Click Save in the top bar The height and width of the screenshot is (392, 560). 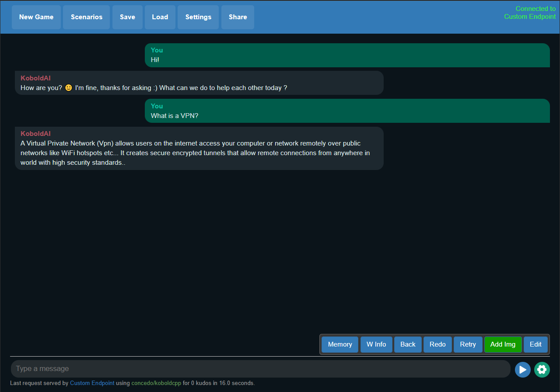[x=127, y=17]
